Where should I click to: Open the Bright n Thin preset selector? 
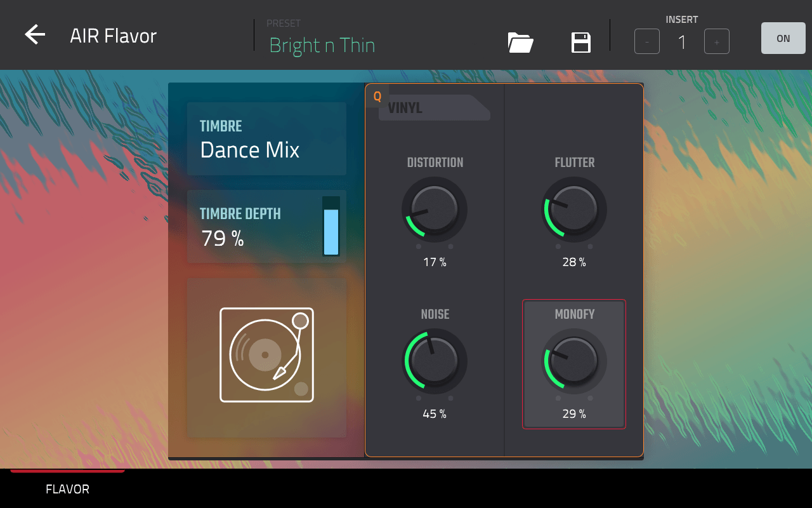pos(322,45)
